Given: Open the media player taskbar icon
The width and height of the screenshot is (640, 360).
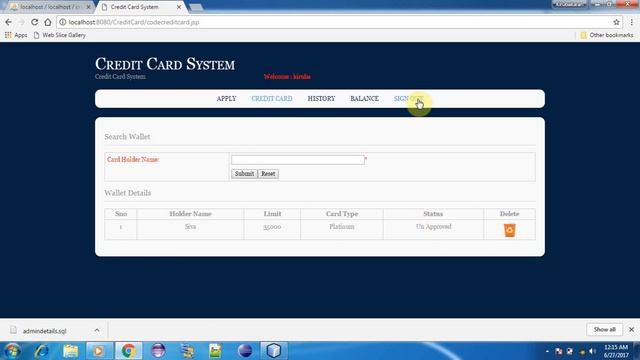Looking at the screenshot, I should coord(99,351).
